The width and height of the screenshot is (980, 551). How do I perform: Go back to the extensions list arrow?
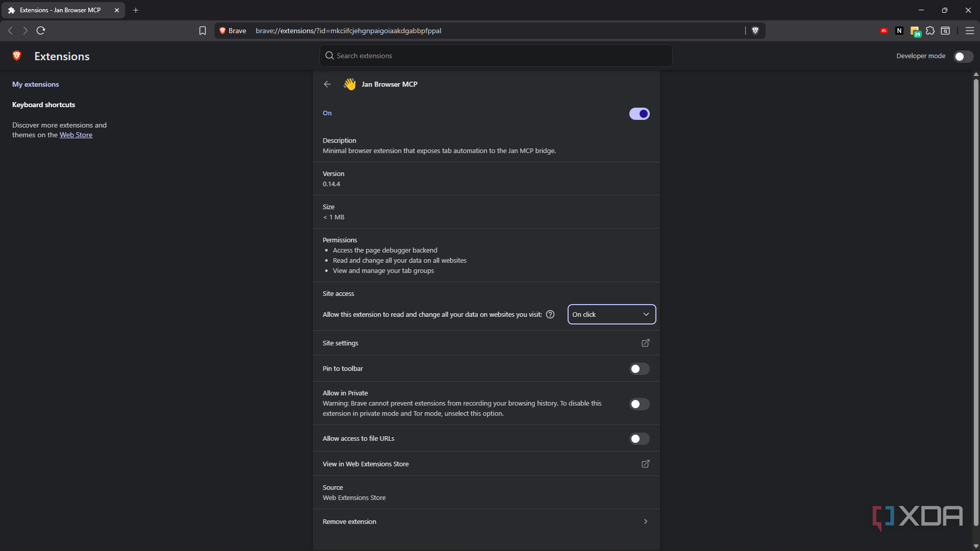pyautogui.click(x=327, y=84)
